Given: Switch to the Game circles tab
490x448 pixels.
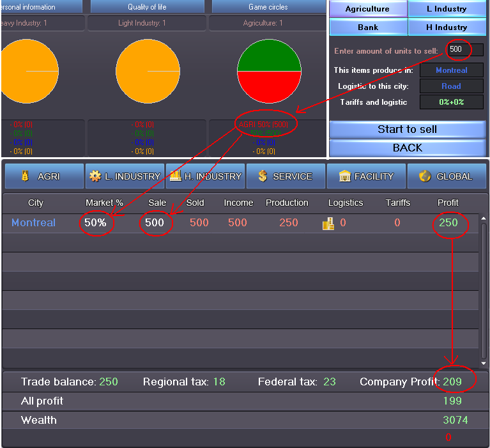Looking at the screenshot, I should 268,7.
